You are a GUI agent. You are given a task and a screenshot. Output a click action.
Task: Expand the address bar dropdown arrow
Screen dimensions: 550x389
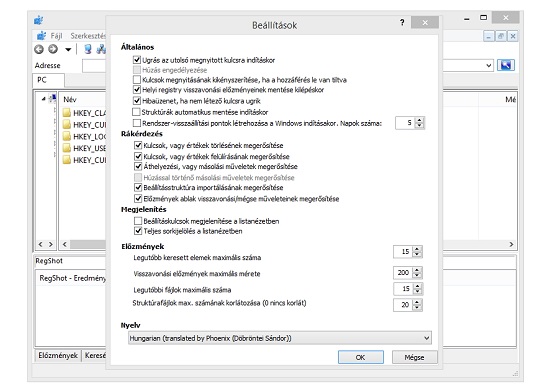click(x=489, y=65)
